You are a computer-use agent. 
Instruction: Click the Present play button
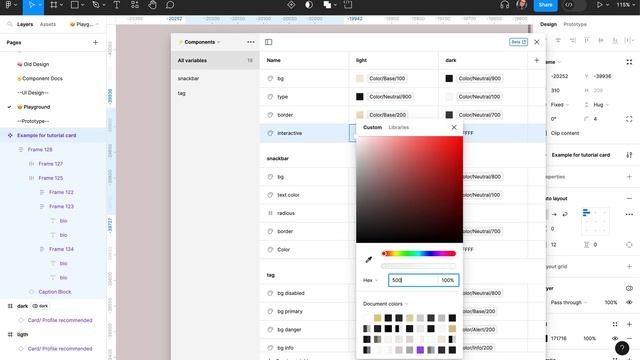click(x=599, y=5)
